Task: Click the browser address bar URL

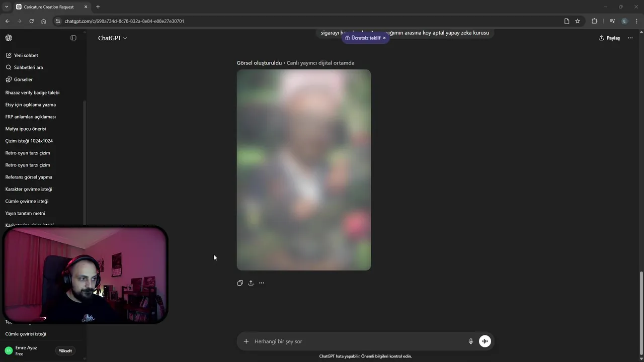Action: tap(124, 21)
